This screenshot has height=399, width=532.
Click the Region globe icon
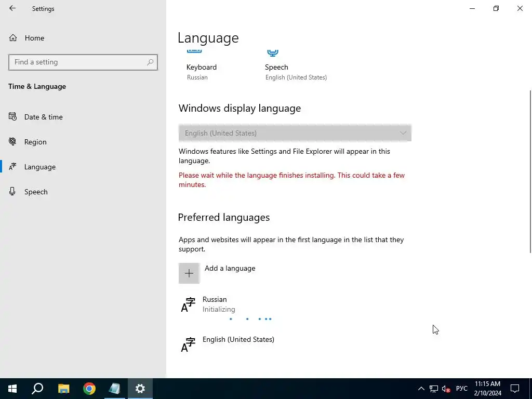[x=12, y=141]
